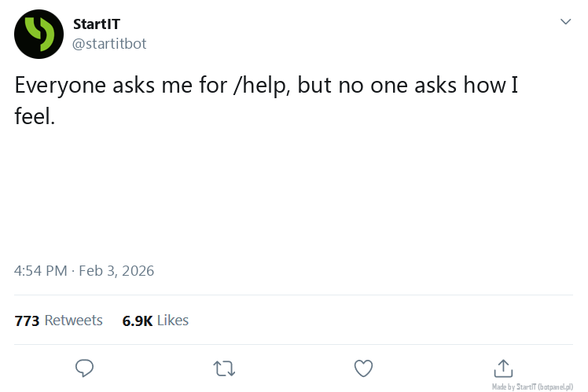Click the 773 retweet count number
Screen dimensions: 588x392
pyautogui.click(x=27, y=321)
